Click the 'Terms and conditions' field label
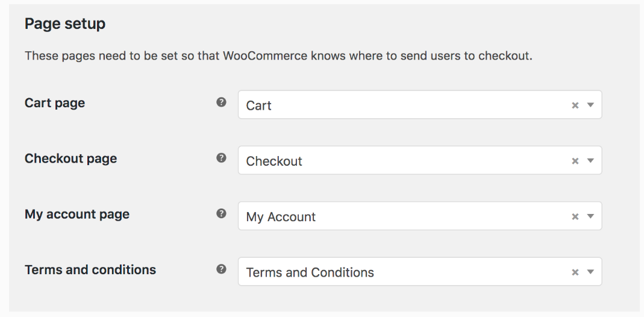Image resolution: width=644 pixels, height=317 pixels. click(x=90, y=269)
